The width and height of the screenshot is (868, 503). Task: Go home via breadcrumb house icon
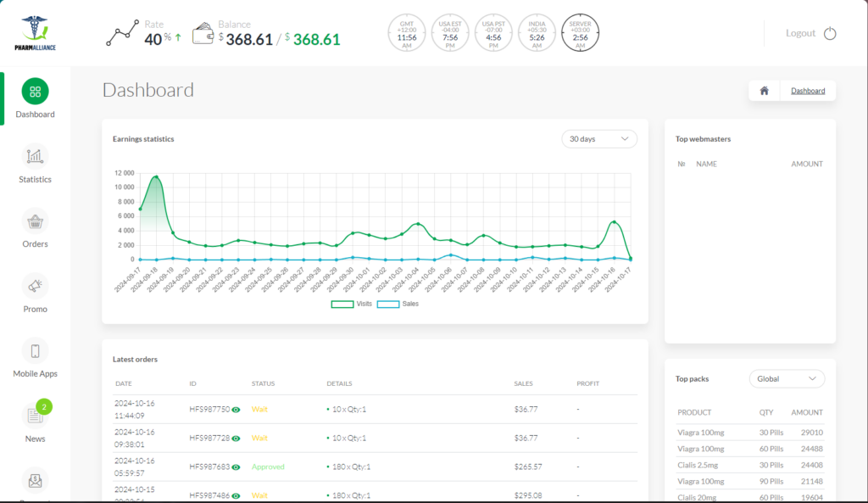point(764,91)
